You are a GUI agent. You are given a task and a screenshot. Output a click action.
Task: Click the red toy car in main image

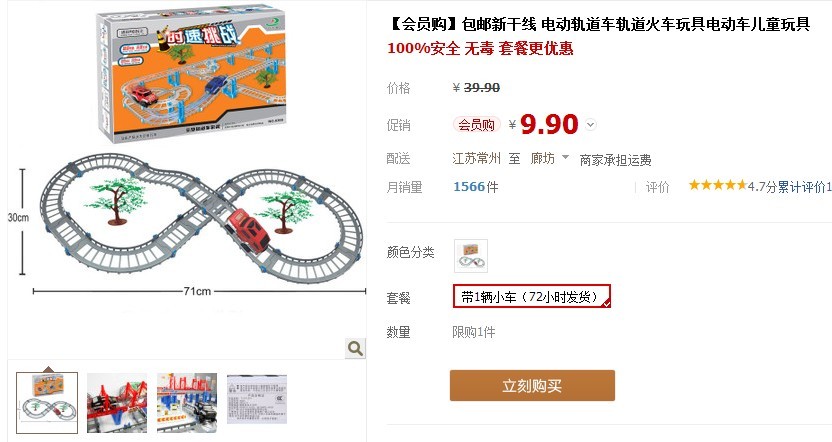[x=249, y=231]
